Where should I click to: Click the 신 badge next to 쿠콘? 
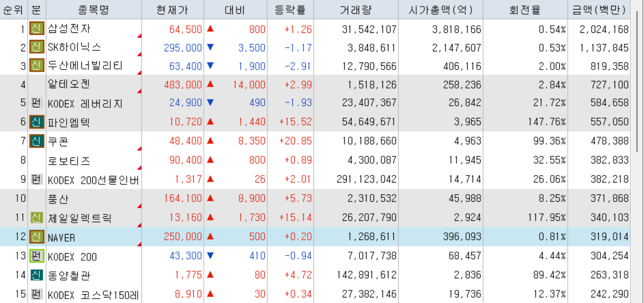pyautogui.click(x=37, y=141)
